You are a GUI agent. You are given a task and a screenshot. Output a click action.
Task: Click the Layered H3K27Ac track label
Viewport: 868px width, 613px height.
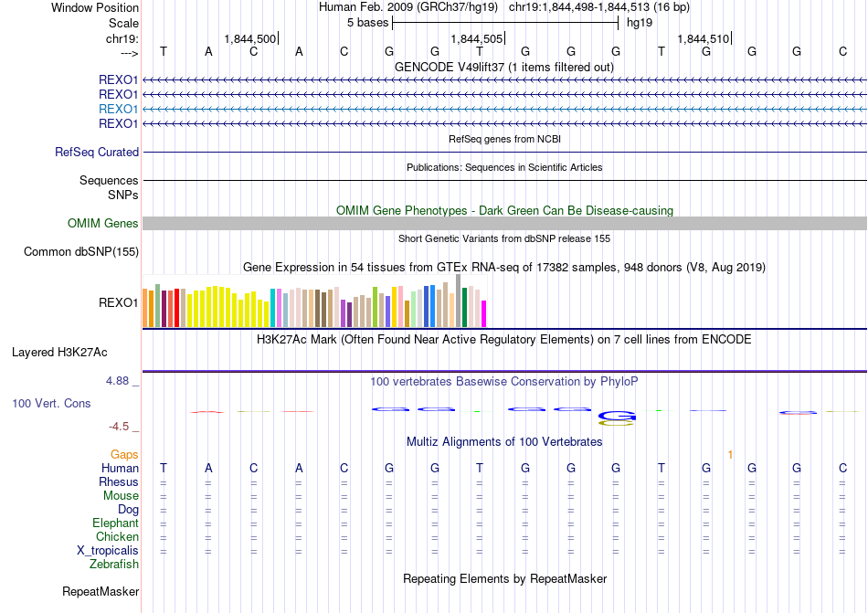[x=59, y=352]
